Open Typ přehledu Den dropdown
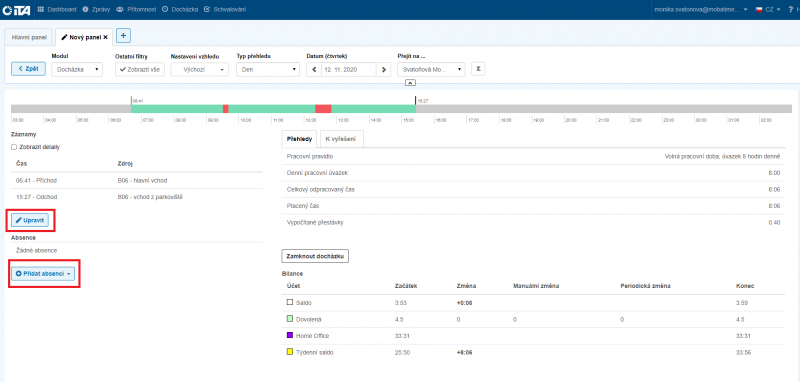 (268, 69)
